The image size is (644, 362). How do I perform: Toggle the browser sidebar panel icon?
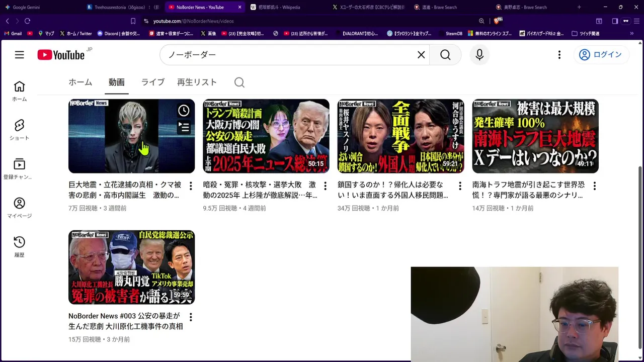tap(615, 21)
